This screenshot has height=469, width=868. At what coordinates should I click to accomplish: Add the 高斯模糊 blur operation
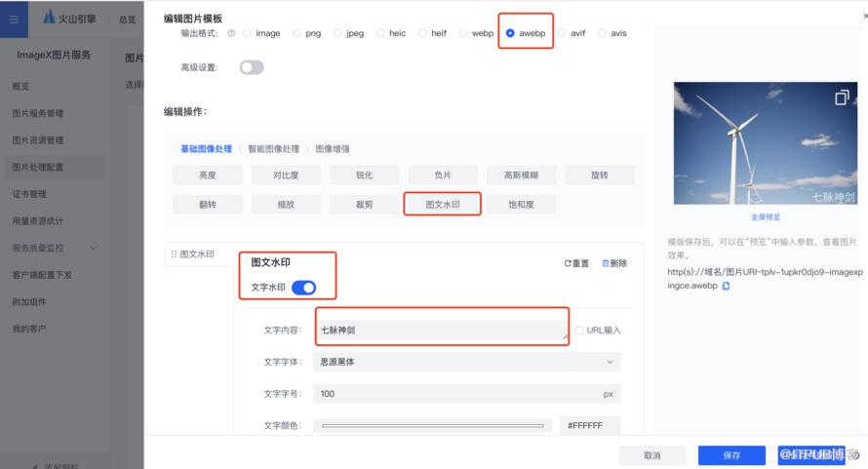tap(521, 175)
